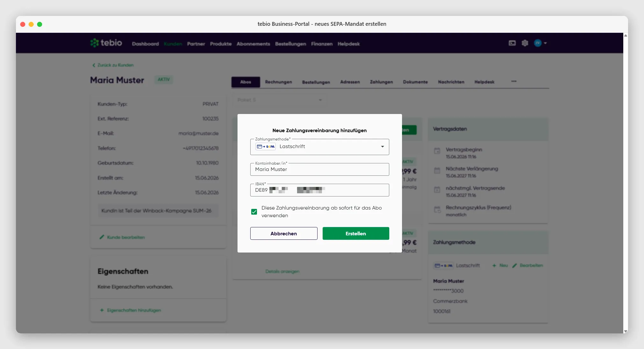The height and width of the screenshot is (349, 644).
Task: Open the Finanzen menu item
Action: pos(322,44)
